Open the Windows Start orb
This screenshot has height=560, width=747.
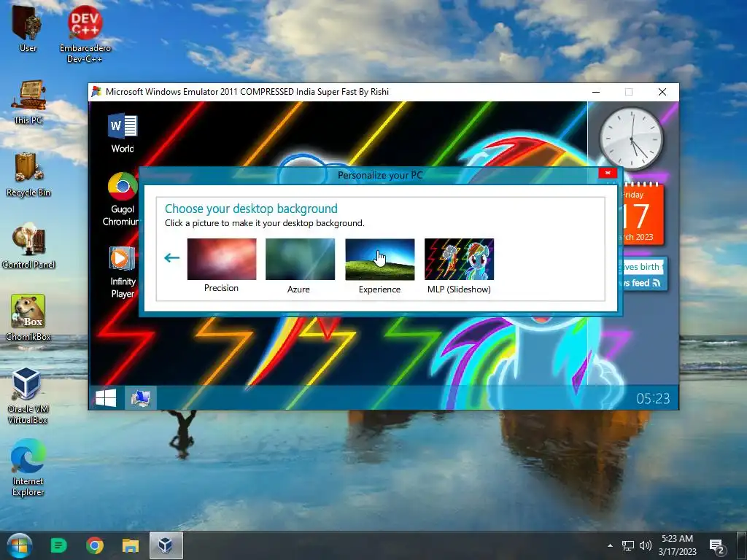click(x=20, y=545)
